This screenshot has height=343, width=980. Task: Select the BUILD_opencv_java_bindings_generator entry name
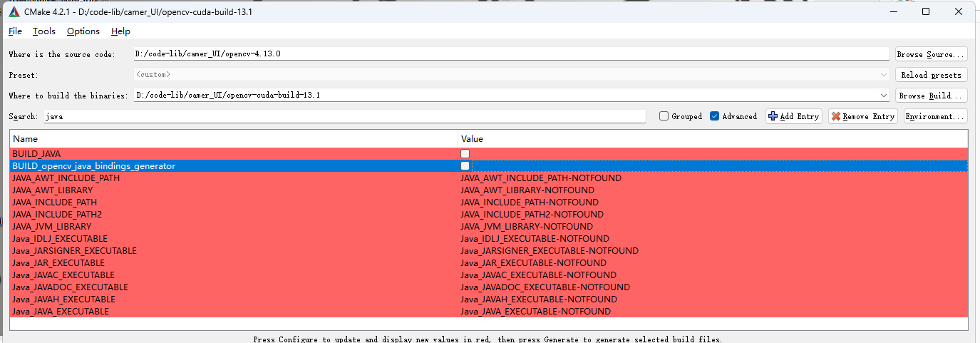pos(93,166)
